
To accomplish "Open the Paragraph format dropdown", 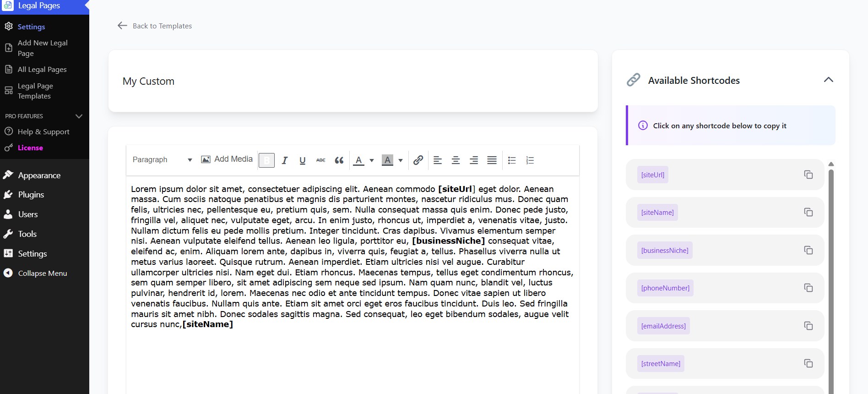I will click(162, 159).
